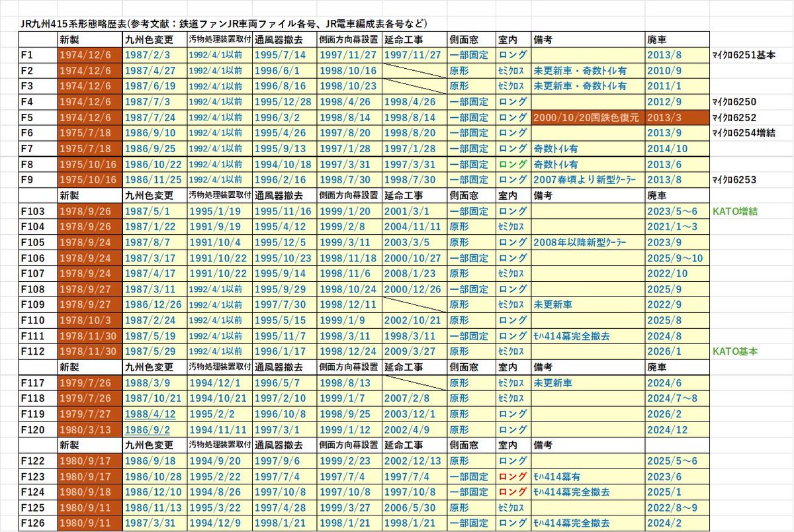794x532 pixels.
Task: Select the 汚物処理装置取付 date 1994/12/1 in row F117
Action: [x=219, y=383]
